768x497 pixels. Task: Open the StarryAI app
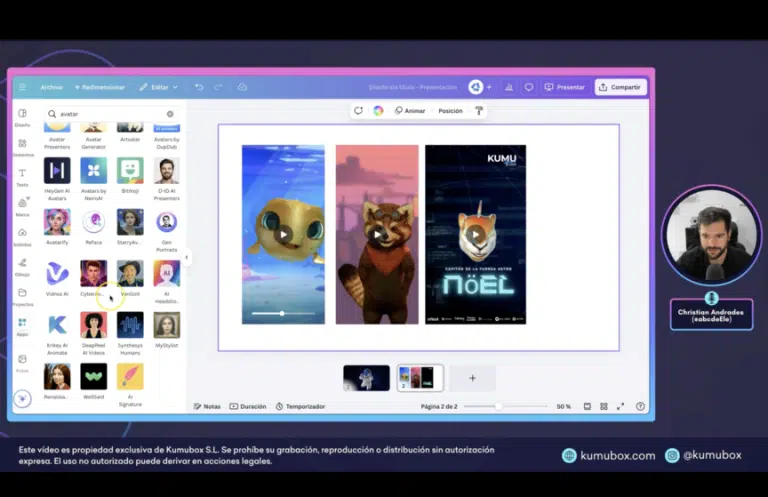130,227
